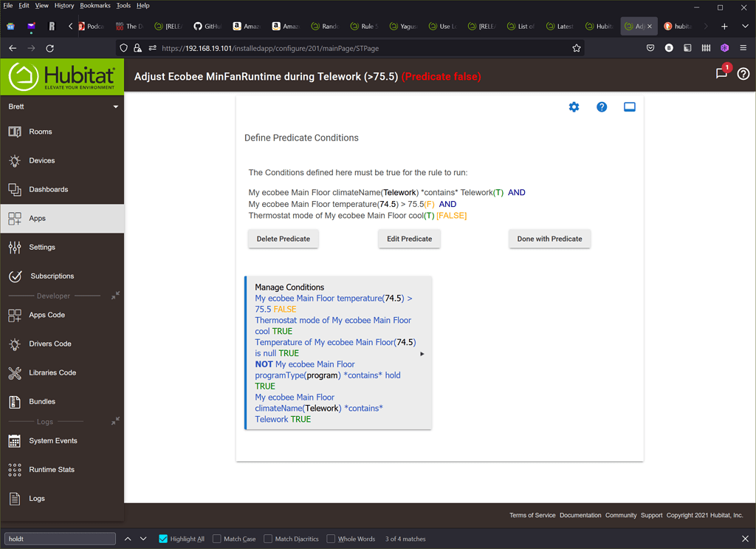Expand the Brett hub dropdown
The image size is (756, 549).
[x=115, y=107]
